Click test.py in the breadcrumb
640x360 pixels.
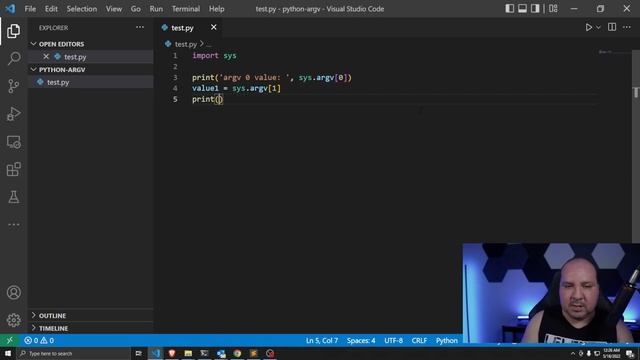(x=186, y=44)
